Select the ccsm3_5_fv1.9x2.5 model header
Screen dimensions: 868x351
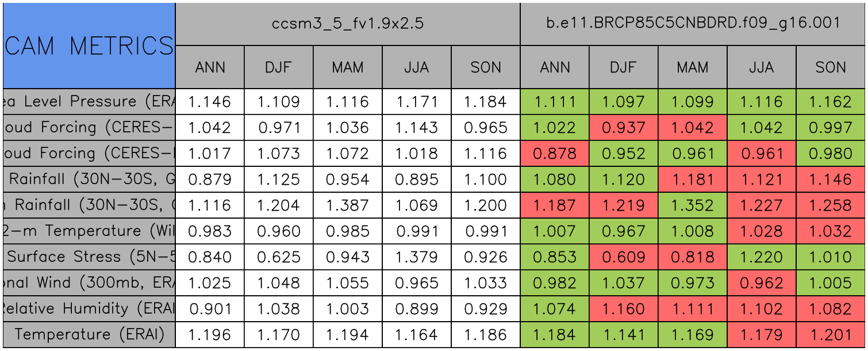click(x=348, y=24)
